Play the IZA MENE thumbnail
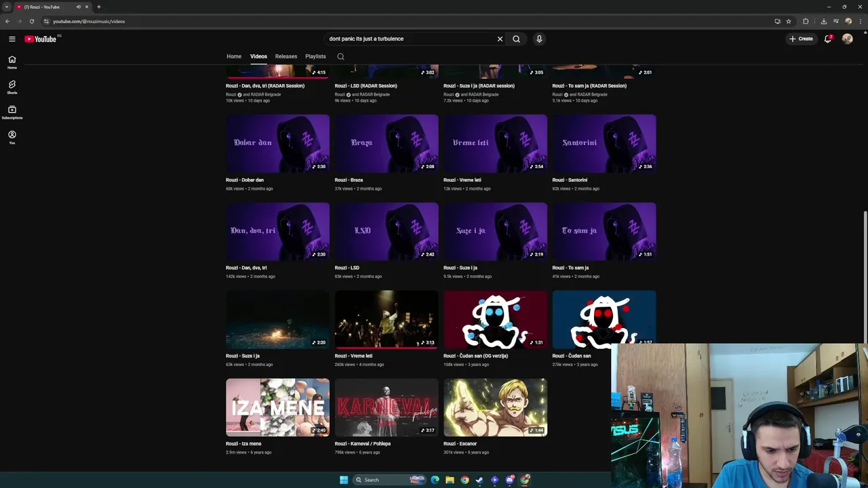Image resolution: width=868 pixels, height=488 pixels. [277, 407]
